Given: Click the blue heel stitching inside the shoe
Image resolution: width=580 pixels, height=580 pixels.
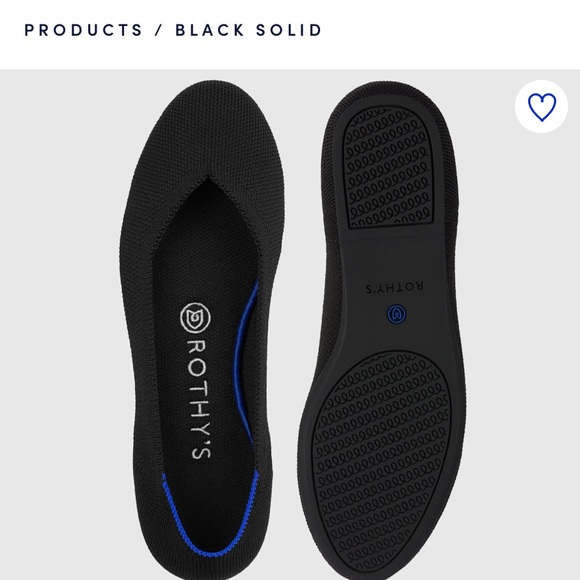Looking at the screenshot, I should click(211, 518).
